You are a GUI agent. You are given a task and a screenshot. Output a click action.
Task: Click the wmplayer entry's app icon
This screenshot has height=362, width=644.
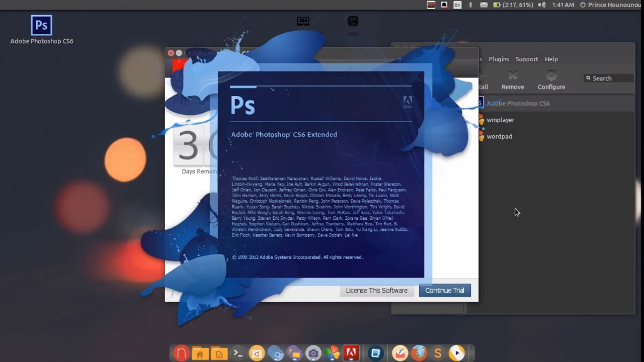[480, 120]
